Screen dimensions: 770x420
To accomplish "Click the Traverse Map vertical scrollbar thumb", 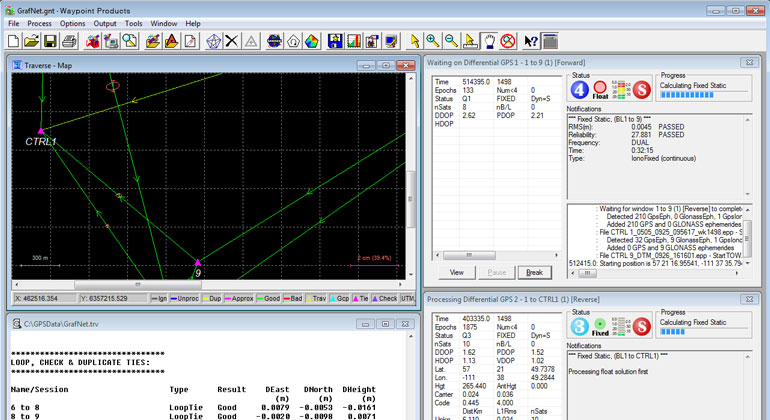I will point(411,198).
